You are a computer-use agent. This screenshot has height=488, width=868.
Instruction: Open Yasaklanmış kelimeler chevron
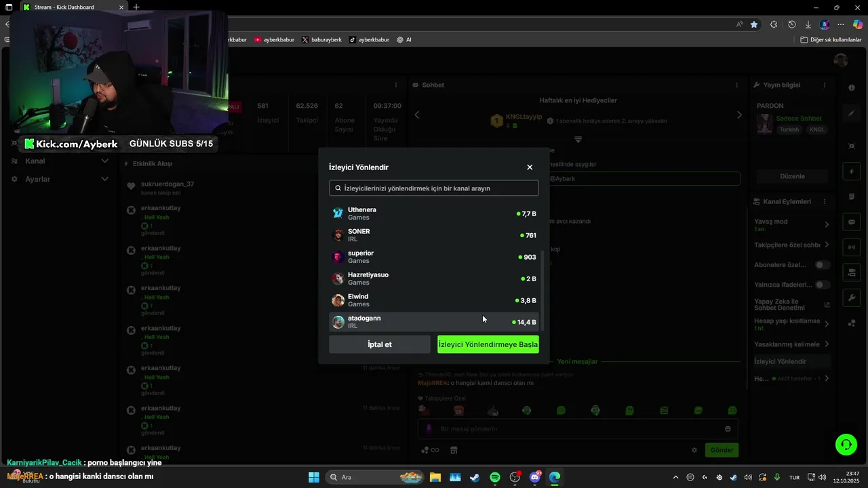pos(827,344)
